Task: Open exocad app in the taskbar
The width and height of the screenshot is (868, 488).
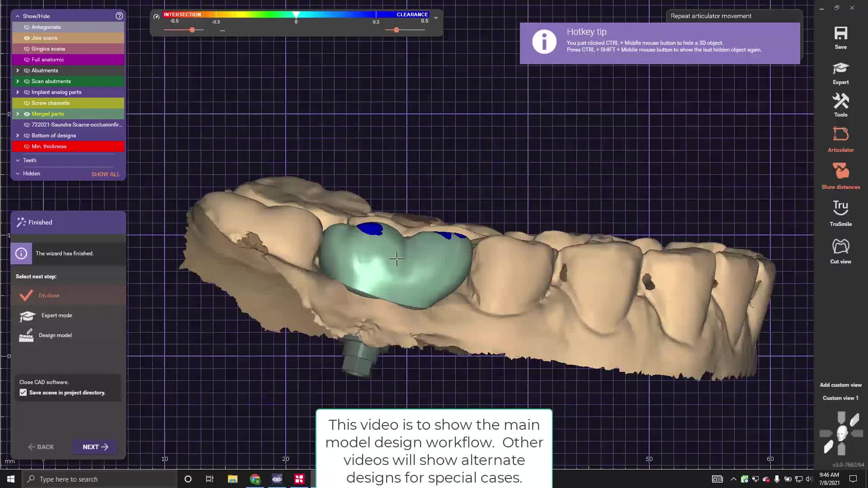Action: coord(277,479)
